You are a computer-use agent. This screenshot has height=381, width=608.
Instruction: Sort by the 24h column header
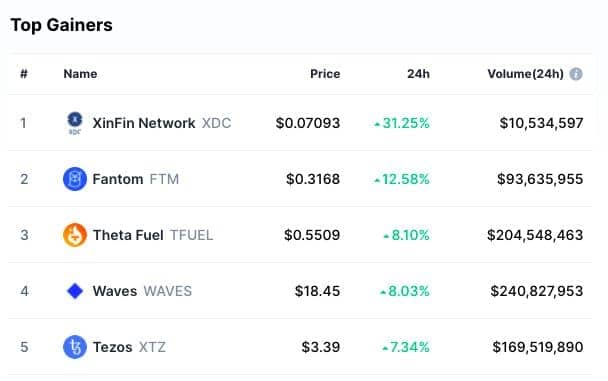coord(418,74)
